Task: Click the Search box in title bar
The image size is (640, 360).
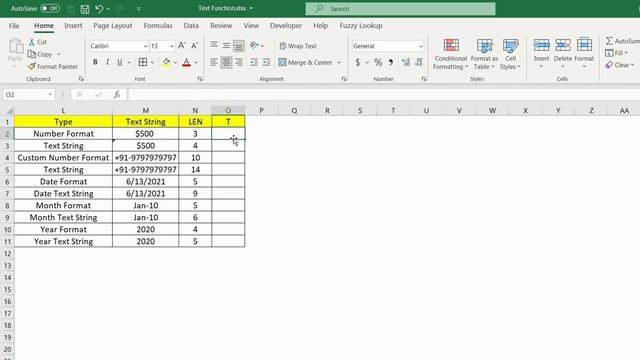Action: [400, 9]
